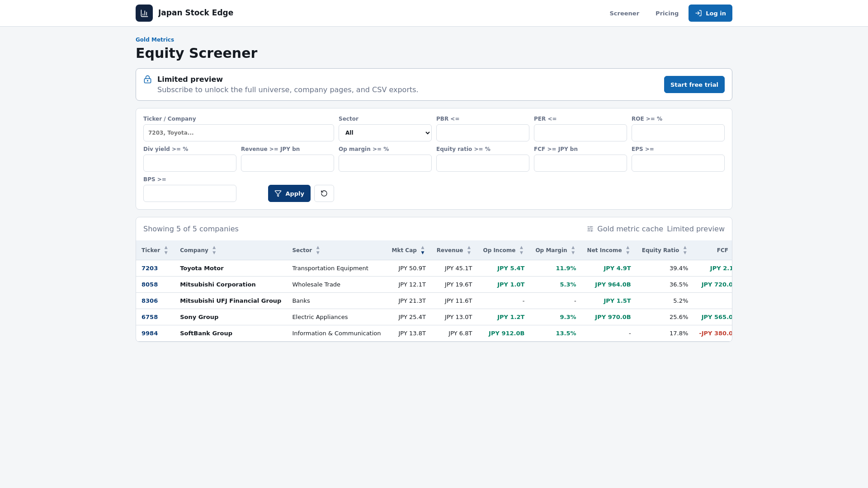Sort table by Revenue column arrows

pyautogui.click(x=469, y=250)
